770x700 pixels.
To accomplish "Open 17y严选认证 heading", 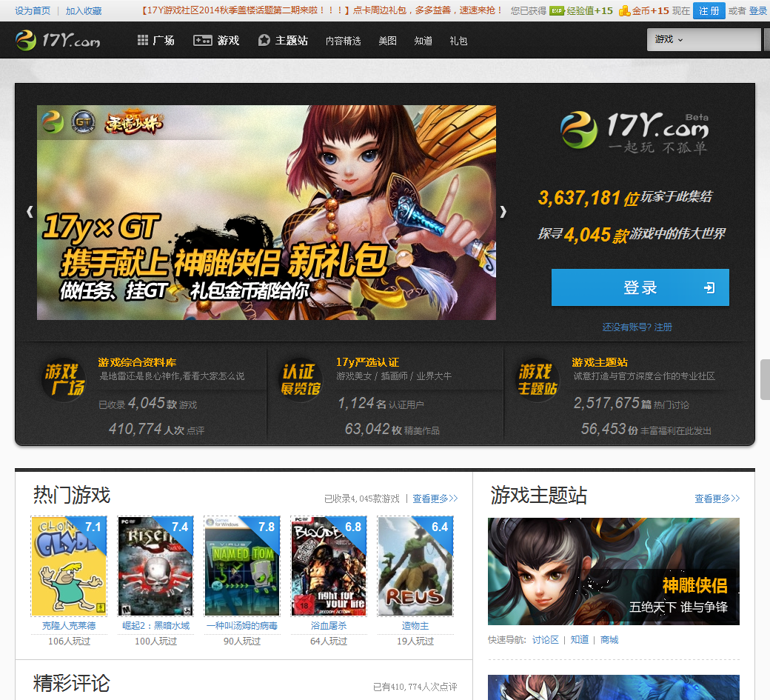I will click(367, 362).
